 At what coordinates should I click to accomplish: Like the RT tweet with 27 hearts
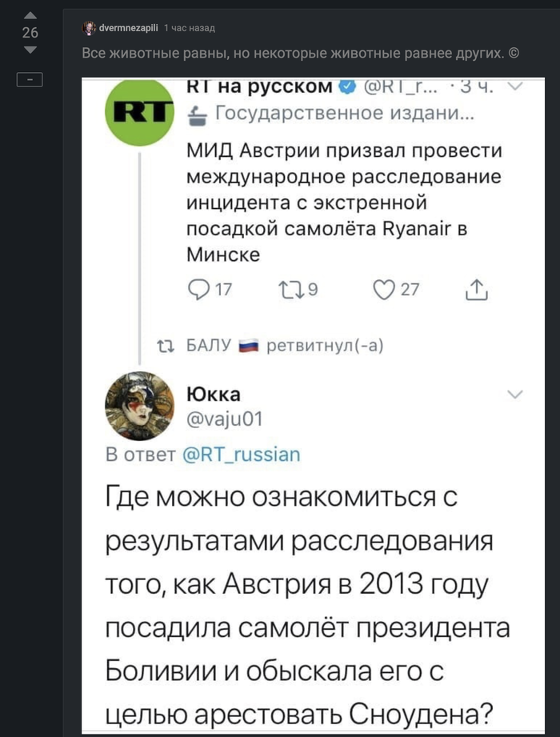point(385,290)
